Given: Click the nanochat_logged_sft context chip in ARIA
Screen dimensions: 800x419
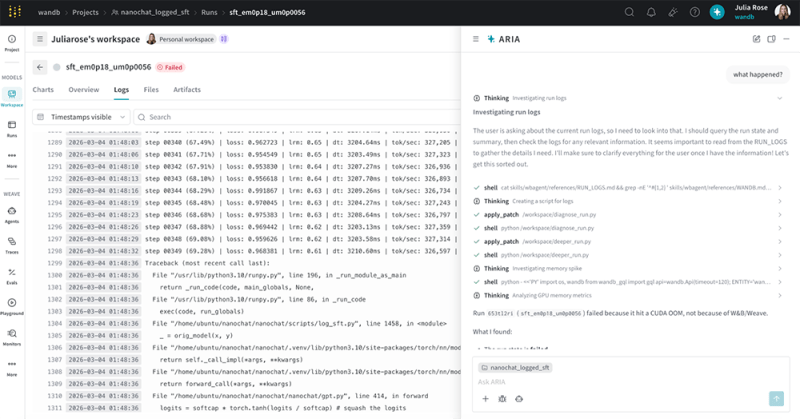Looking at the screenshot, I should click(x=515, y=367).
